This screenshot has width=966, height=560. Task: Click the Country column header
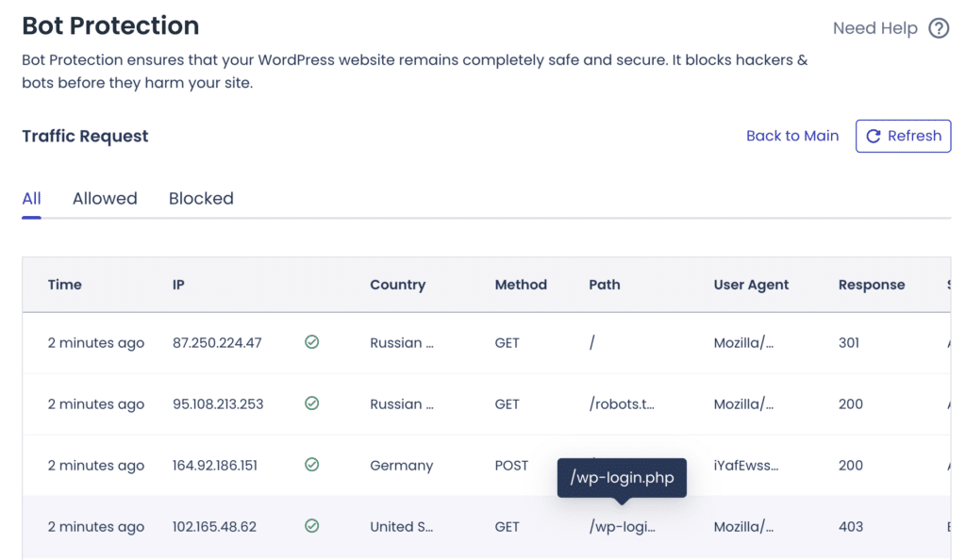point(397,285)
